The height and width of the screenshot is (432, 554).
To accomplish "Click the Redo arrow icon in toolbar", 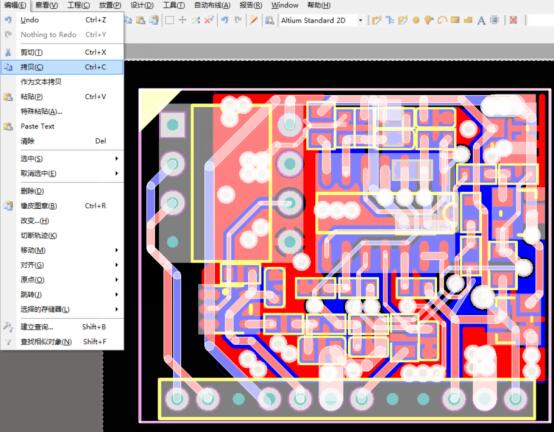I will (x=238, y=20).
